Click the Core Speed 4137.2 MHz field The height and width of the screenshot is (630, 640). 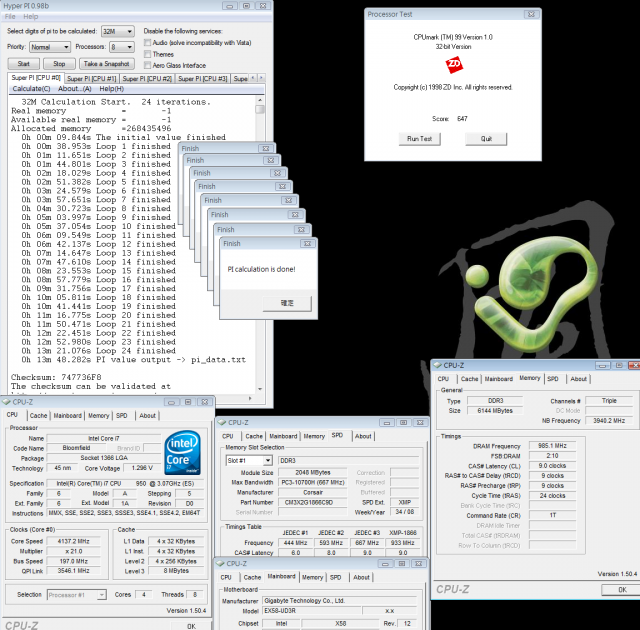[73, 541]
